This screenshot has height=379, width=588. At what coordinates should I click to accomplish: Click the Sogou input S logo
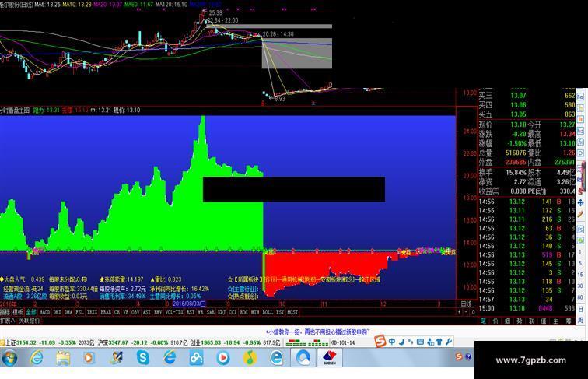[380, 341]
